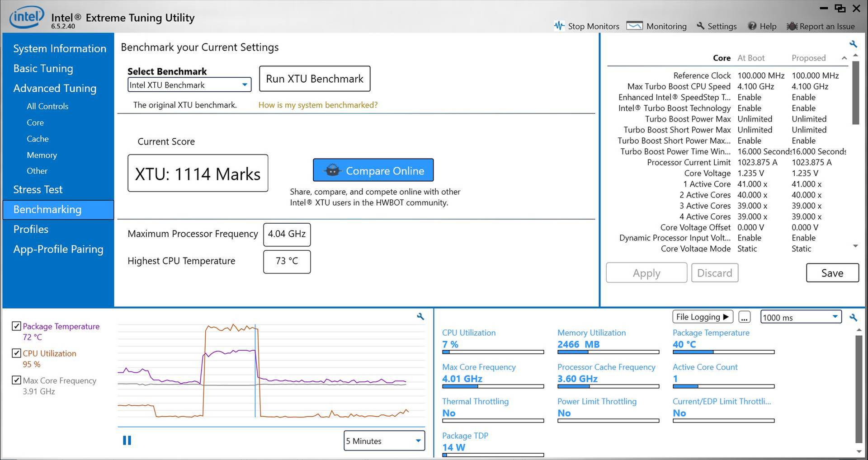Open the Stress Test section
The image size is (868, 460).
pyautogui.click(x=38, y=189)
